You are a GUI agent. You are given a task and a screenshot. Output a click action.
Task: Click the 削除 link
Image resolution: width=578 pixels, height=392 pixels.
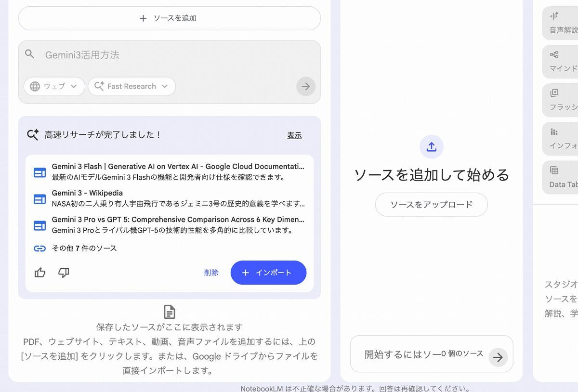coord(211,273)
